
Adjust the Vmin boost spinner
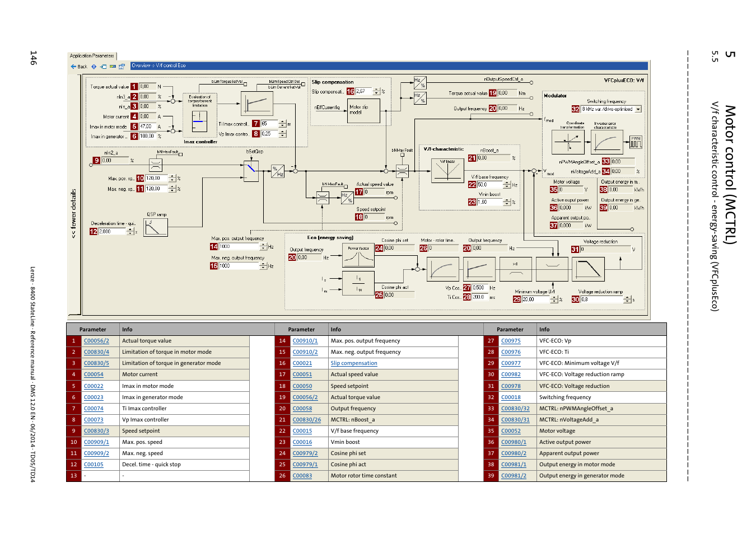(x=507, y=202)
